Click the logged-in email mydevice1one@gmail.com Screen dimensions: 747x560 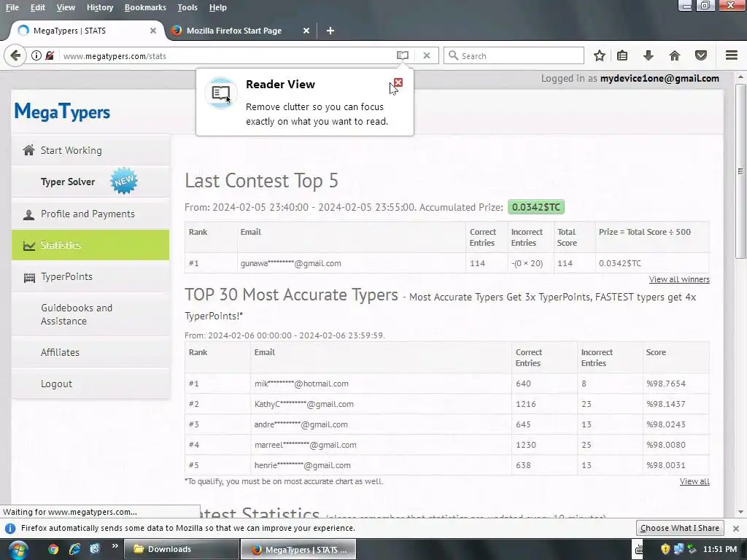pyautogui.click(x=659, y=79)
